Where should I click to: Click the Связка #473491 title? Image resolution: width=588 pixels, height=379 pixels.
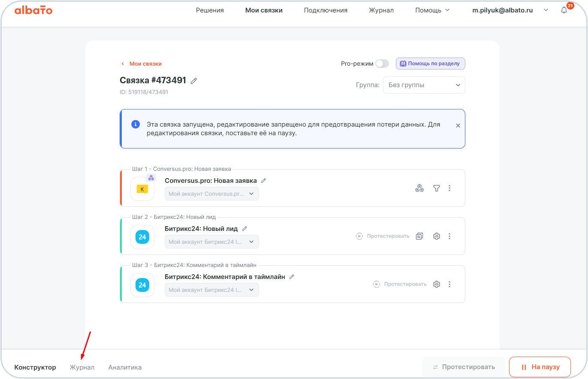pyautogui.click(x=153, y=80)
